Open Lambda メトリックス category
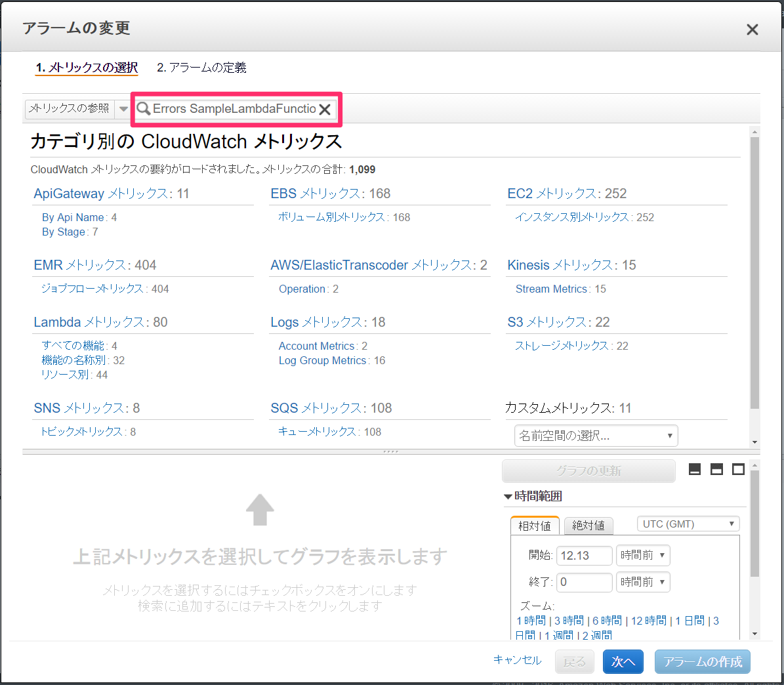This screenshot has width=784, height=685. click(89, 322)
